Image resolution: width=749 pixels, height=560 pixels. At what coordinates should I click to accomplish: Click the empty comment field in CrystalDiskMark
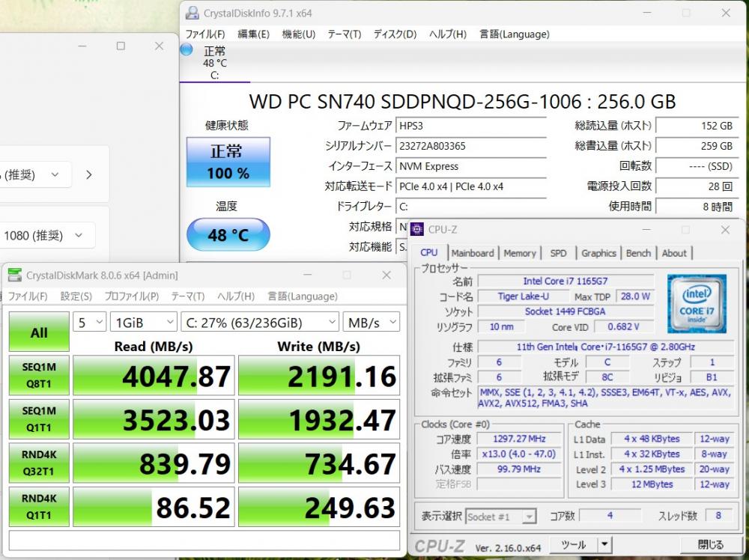coord(204,541)
